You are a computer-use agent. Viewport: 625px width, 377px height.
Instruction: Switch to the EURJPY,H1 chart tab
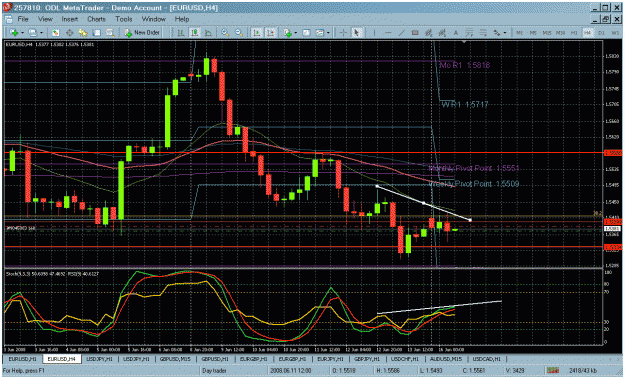click(x=330, y=359)
